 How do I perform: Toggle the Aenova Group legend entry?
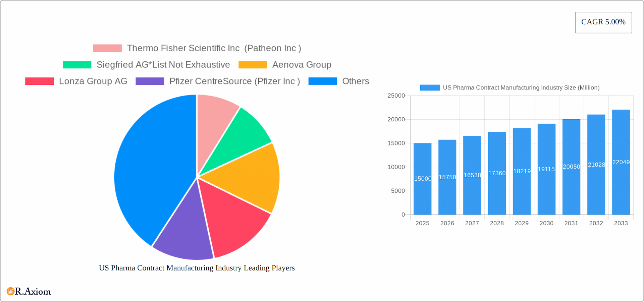302,64
